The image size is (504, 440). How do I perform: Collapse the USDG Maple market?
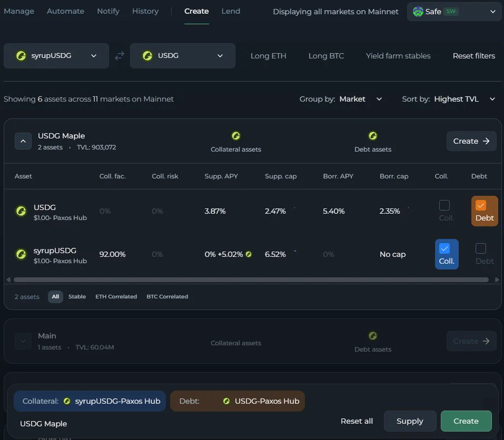23,141
